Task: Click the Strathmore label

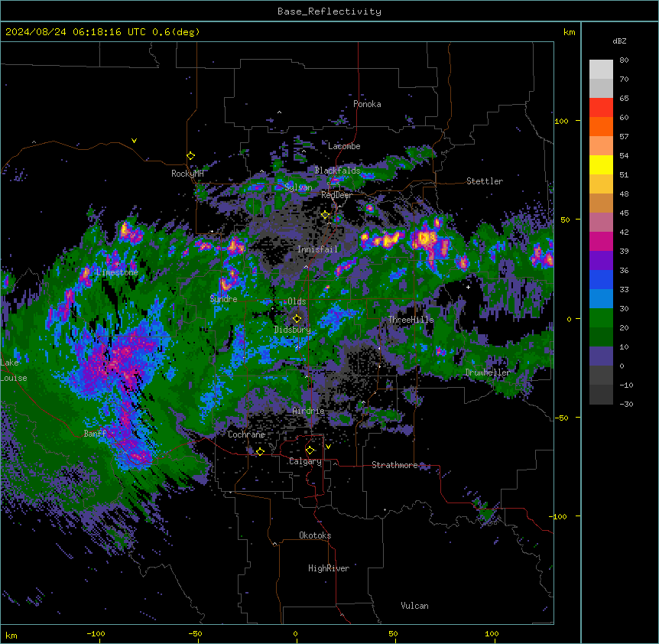Action: [x=395, y=465]
